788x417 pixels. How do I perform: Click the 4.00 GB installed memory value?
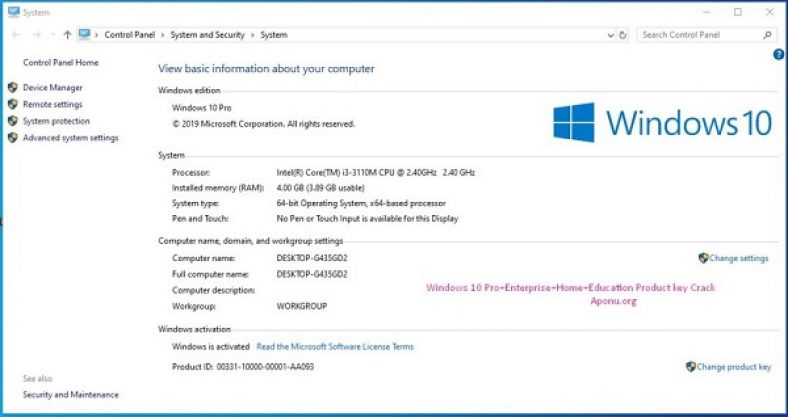click(321, 188)
